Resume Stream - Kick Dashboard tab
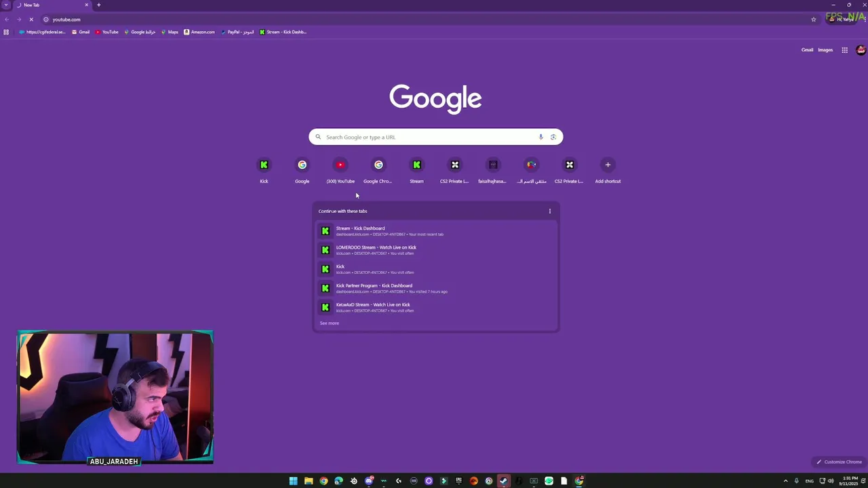The image size is (868, 488). pyautogui.click(x=435, y=231)
